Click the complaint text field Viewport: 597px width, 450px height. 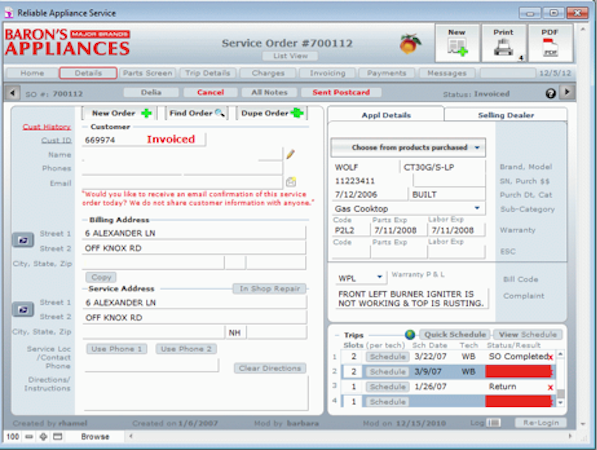coord(412,299)
